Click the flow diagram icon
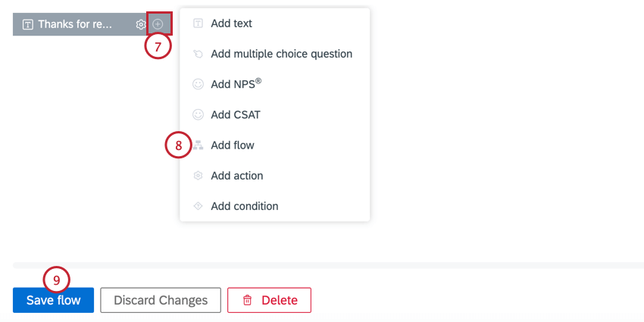This screenshot has height=322, width=644. point(198,145)
